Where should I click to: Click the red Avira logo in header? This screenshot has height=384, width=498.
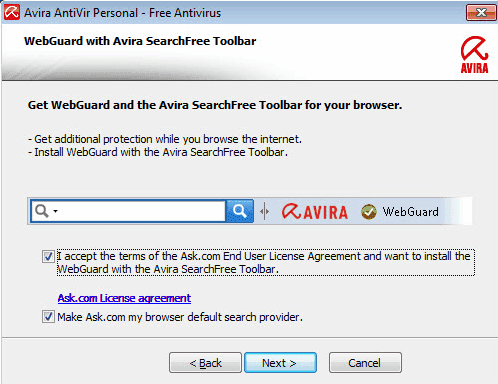tap(474, 55)
